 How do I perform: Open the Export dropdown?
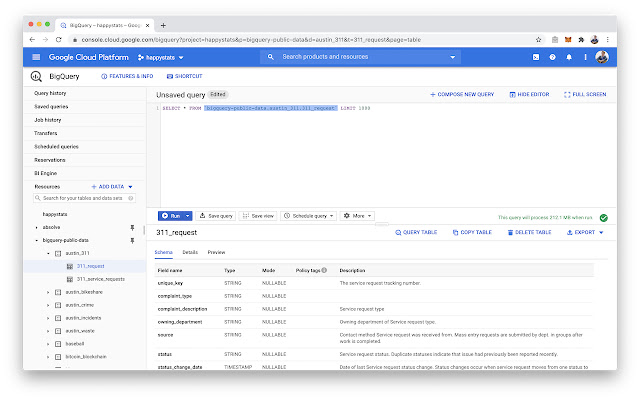pyautogui.click(x=584, y=232)
